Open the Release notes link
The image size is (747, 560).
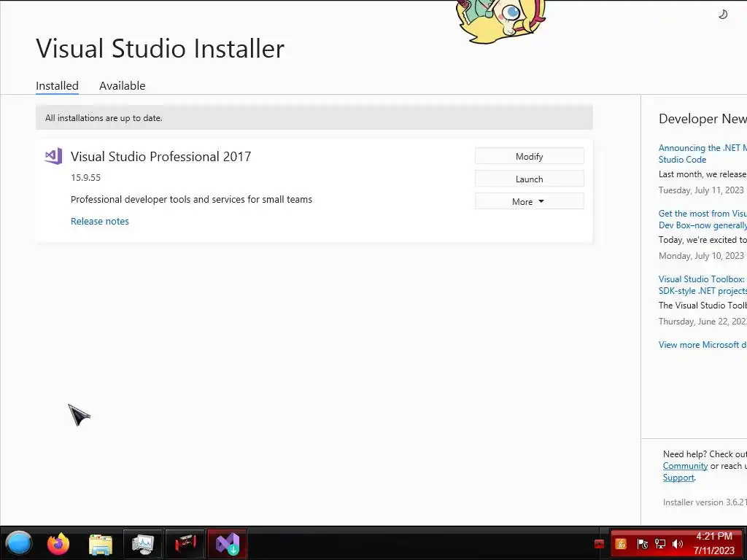click(x=99, y=221)
